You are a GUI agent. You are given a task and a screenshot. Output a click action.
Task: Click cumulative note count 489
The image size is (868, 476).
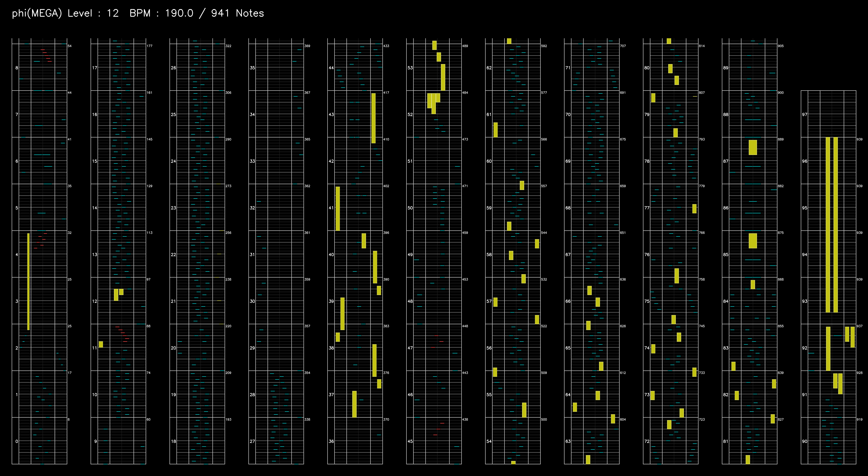pyautogui.click(x=465, y=46)
